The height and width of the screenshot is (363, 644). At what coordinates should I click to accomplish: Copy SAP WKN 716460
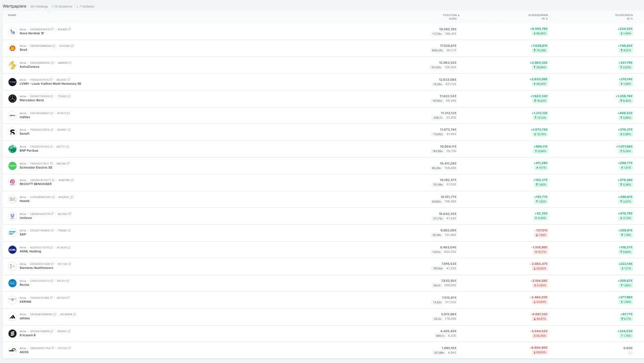pos(69,231)
